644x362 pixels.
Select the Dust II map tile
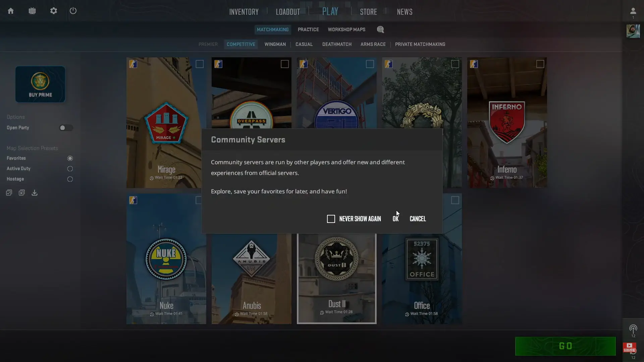click(x=337, y=279)
